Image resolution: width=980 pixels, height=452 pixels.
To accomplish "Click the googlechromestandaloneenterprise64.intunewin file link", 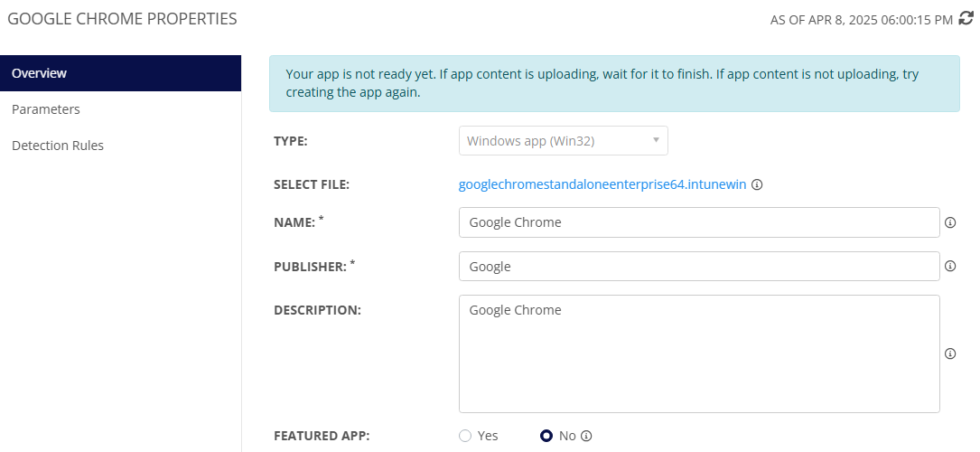I will (602, 184).
